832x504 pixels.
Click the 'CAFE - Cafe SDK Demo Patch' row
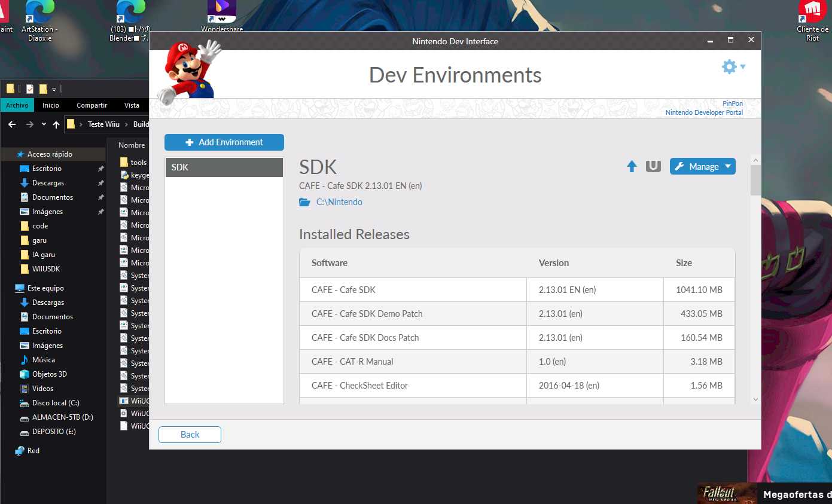tap(517, 314)
